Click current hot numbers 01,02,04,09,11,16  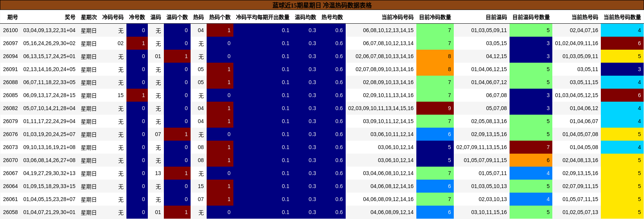point(576,43)
